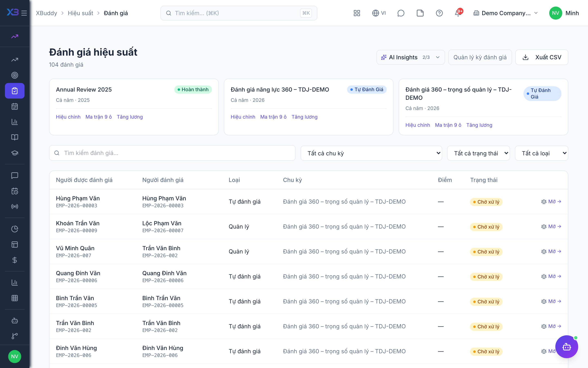
Task: Click Quản lý kỳ đánh giá button
Action: pos(480,57)
